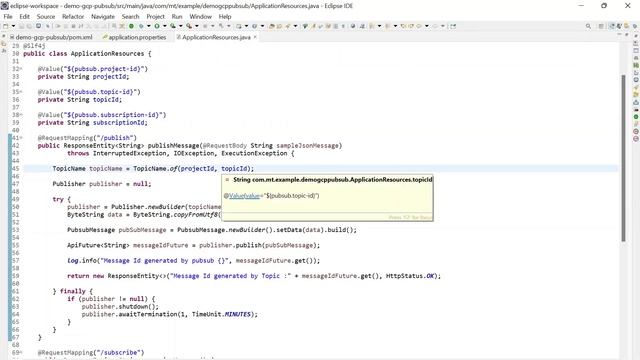Click the green Run button icon
Image resolution: width=640 pixels, height=360 pixels.
[157, 26]
